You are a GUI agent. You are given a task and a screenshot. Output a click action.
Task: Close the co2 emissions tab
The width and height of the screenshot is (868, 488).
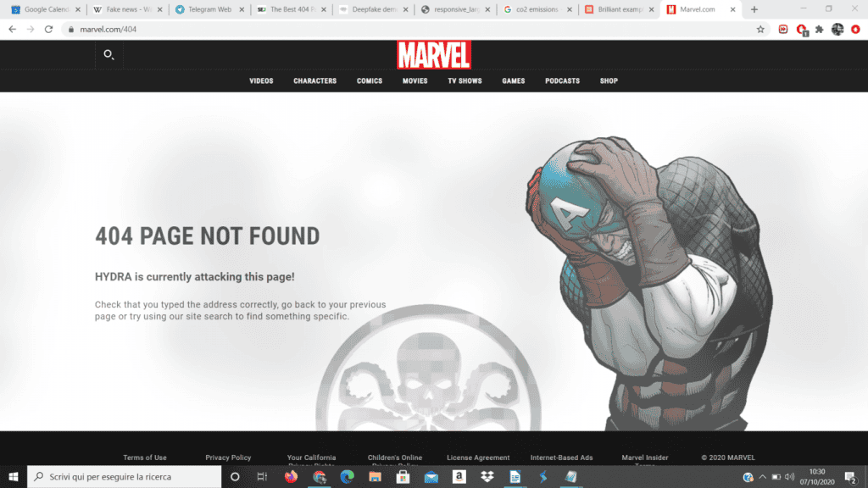[x=569, y=9]
